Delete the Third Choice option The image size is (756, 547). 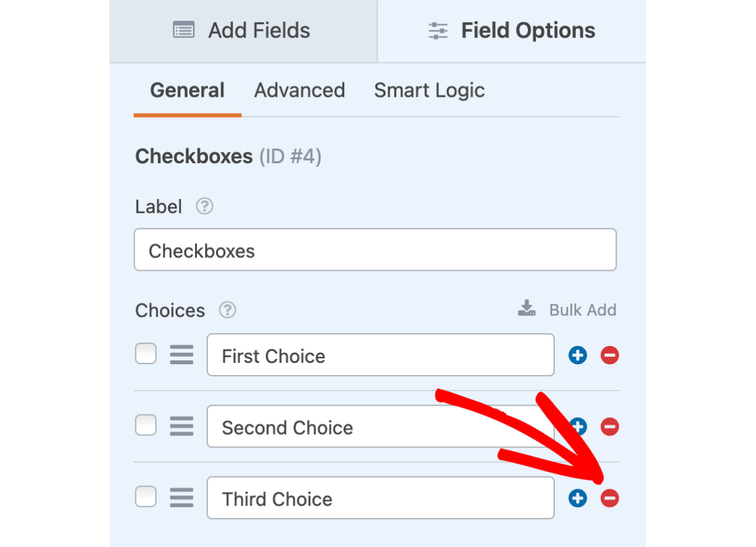point(609,498)
